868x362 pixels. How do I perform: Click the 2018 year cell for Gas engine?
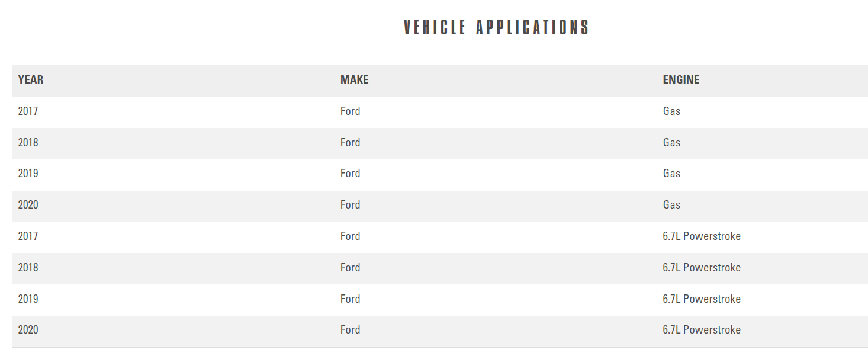28,143
